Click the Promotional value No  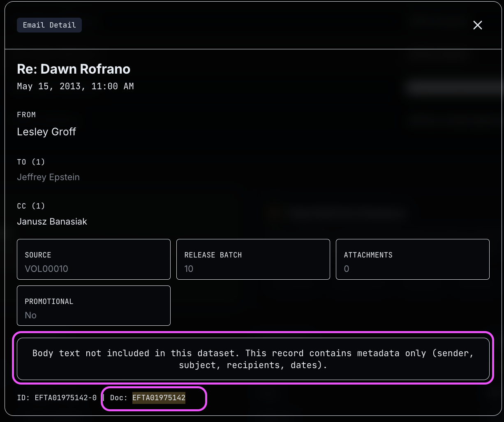pos(30,315)
